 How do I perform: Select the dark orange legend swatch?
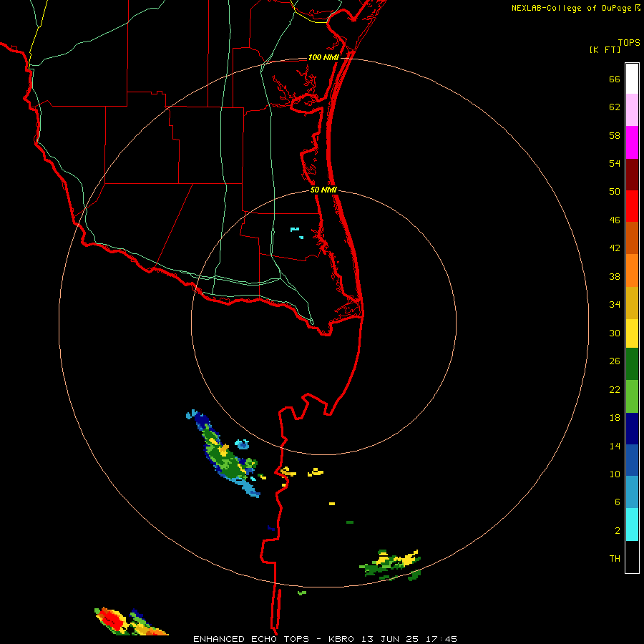[x=632, y=238]
